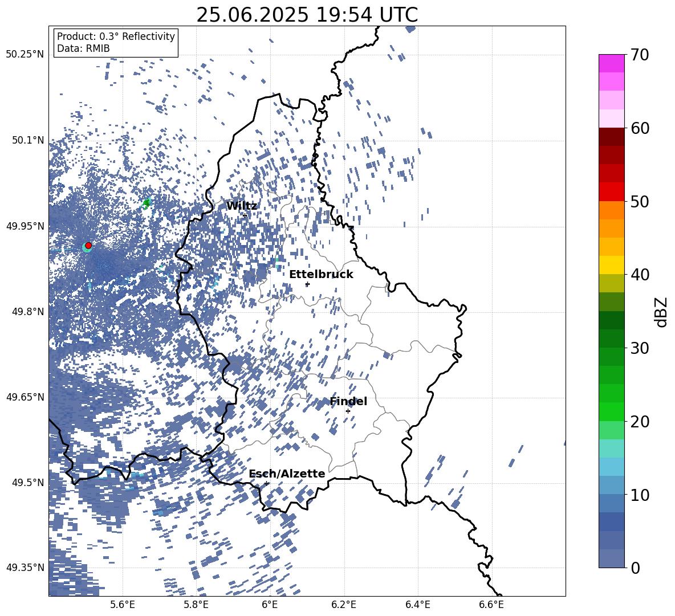Click the 49.95°N latitude tick label

tap(25, 226)
